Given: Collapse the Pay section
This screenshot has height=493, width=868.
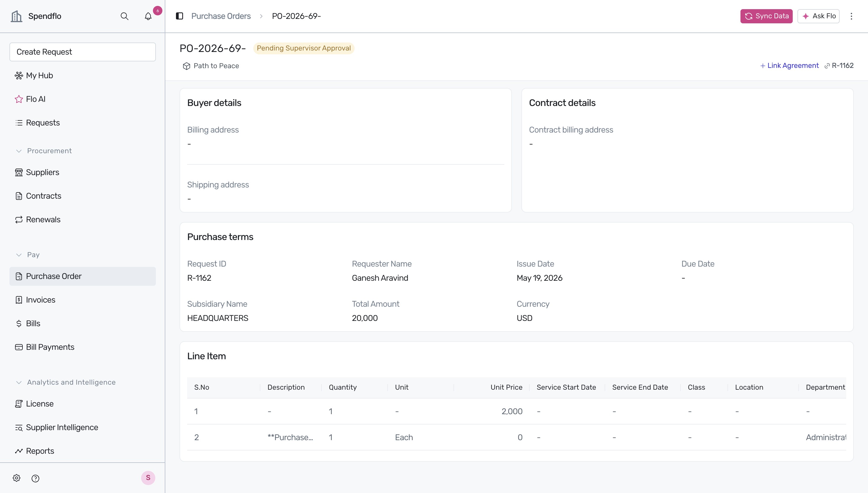Looking at the screenshot, I should click(x=19, y=255).
